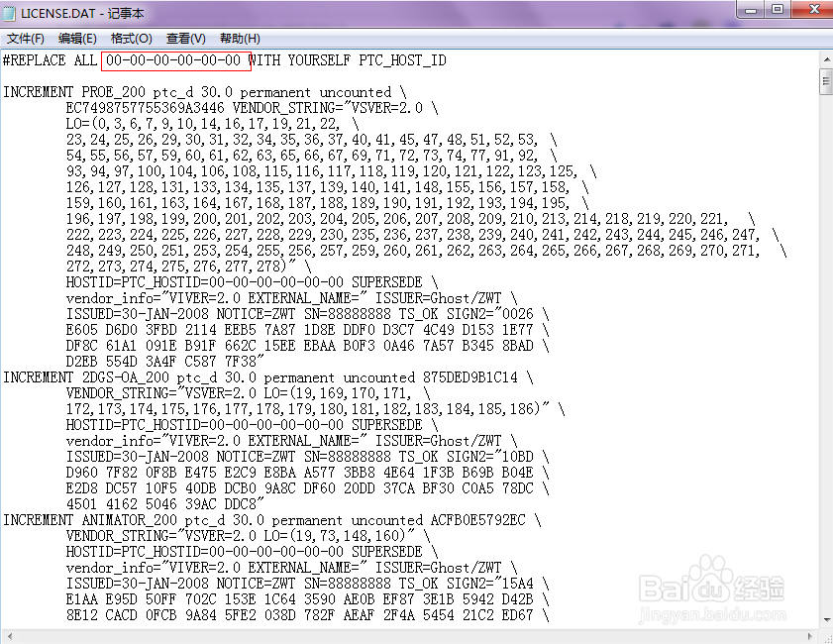Click the text SIGN2="10BD
Viewport: 833px width, 644px height.
490,457
